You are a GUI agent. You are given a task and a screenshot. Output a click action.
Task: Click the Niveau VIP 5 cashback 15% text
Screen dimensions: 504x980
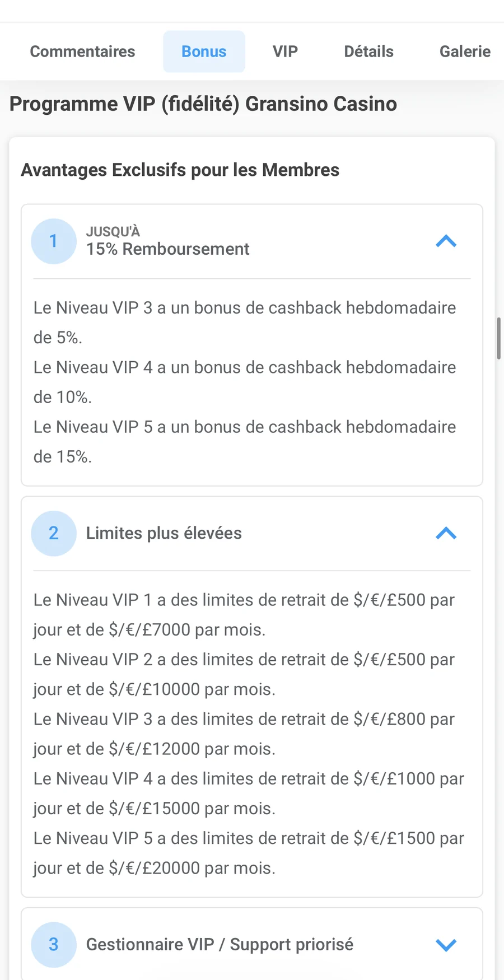245,442
